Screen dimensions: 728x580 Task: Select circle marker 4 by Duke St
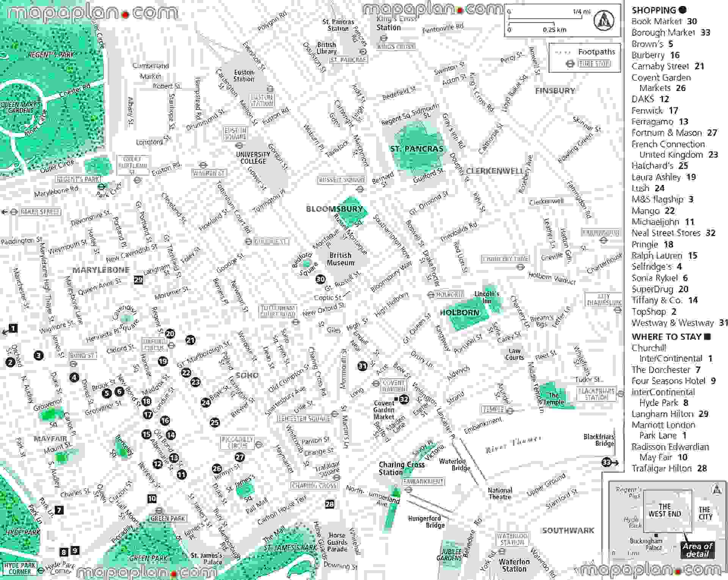click(74, 377)
